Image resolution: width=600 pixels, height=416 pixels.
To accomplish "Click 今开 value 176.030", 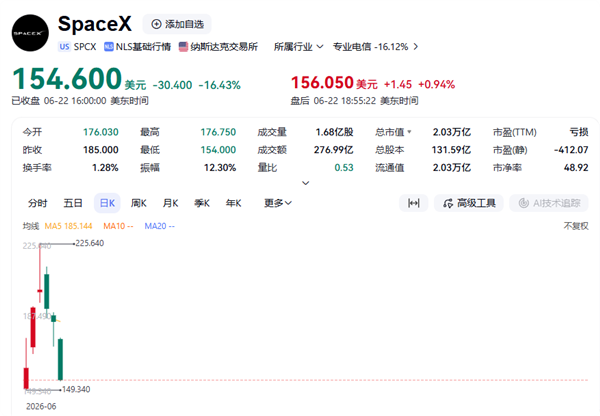I will (101, 132).
